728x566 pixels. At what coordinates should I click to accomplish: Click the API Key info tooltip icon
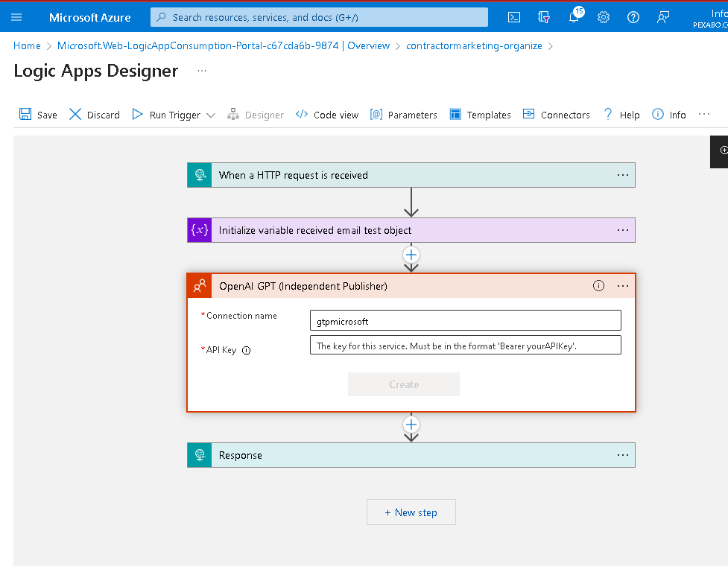click(247, 350)
